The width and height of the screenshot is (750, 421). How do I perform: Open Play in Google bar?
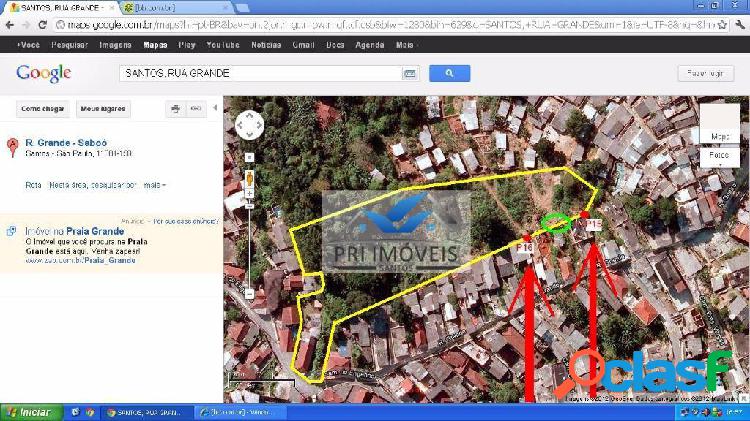187,45
